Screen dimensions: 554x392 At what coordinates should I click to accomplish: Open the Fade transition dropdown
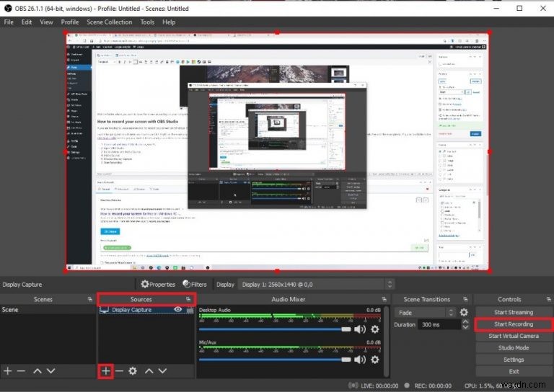425,313
